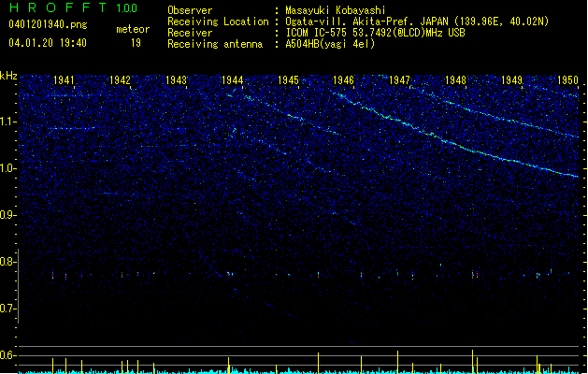The width and height of the screenshot is (588, 374).
Task: Click the 1948 time axis marker
Action: point(455,80)
